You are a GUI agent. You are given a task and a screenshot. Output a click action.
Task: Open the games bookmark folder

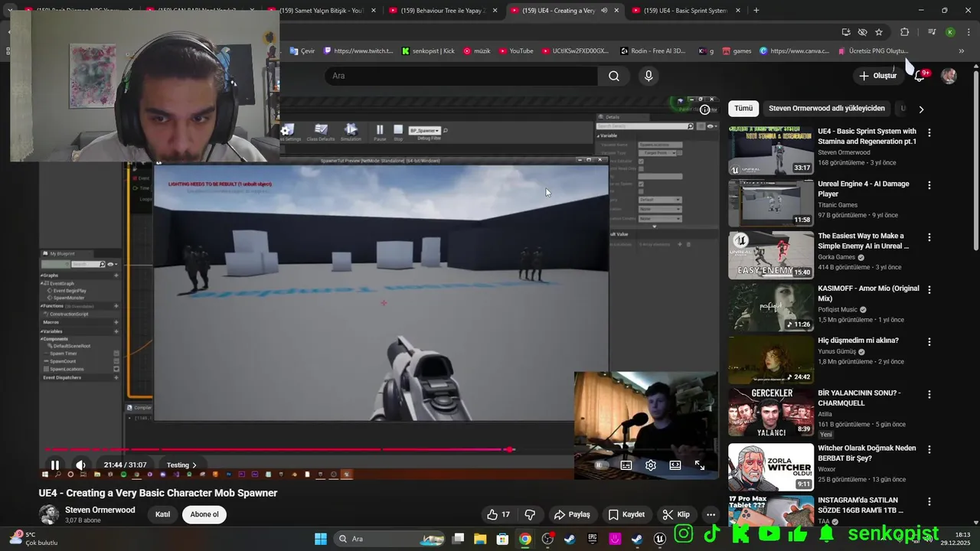tap(737, 51)
